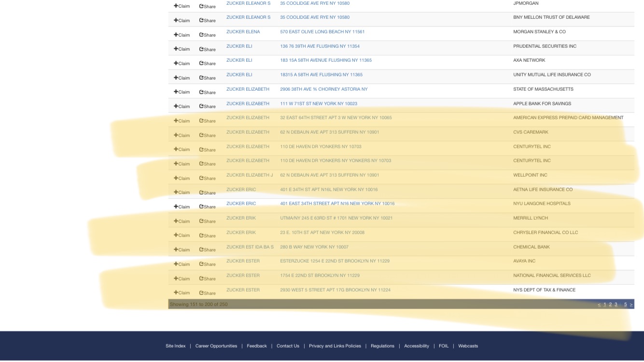Screen dimensions: 644x362
Task: Open FOIL footer link
Action: click(x=444, y=346)
